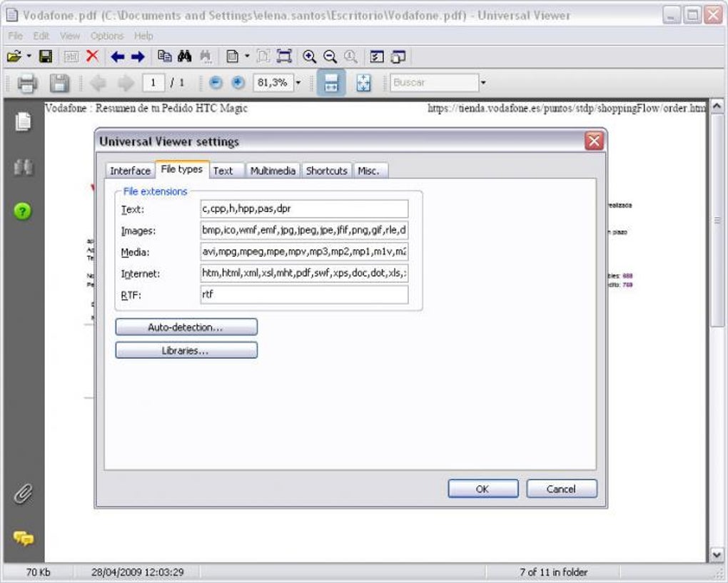The image size is (728, 583).
Task: Open the File menu
Action: coord(15,36)
